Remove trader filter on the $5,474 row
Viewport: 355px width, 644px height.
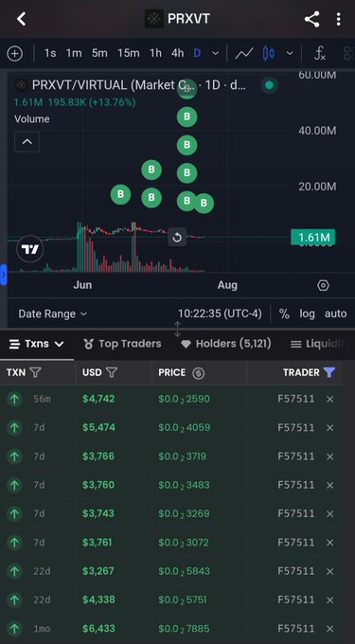(330, 427)
